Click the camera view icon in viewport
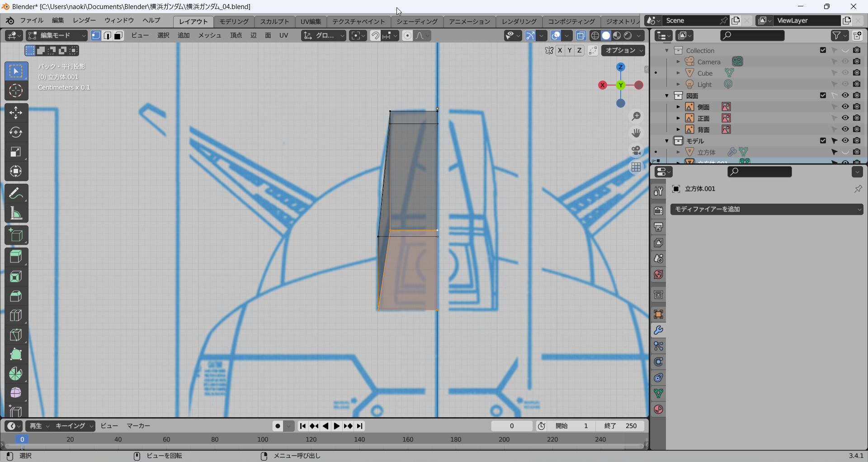Screen dimensions: 868x462 pos(636,150)
